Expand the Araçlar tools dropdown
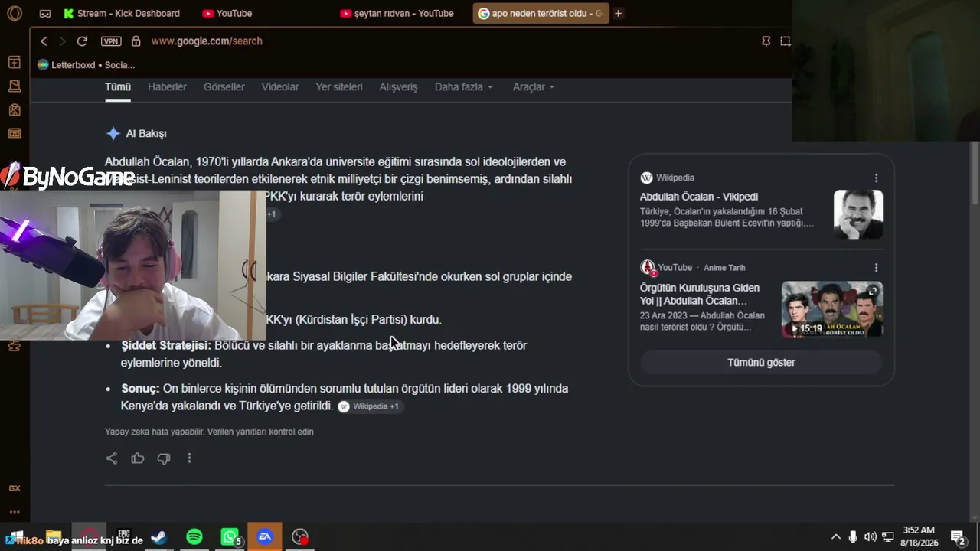 tap(534, 87)
